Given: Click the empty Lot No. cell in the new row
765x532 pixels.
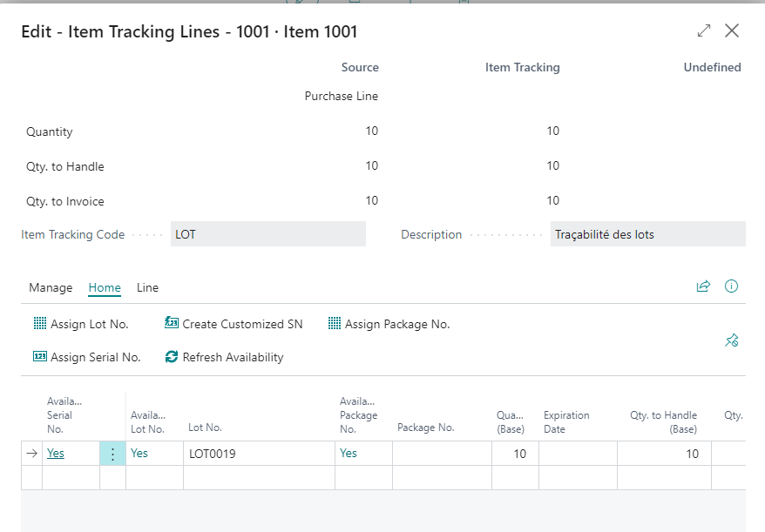Looking at the screenshot, I should pyautogui.click(x=259, y=477).
